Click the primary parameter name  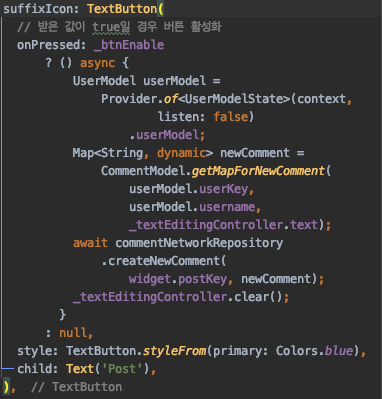[237, 351]
